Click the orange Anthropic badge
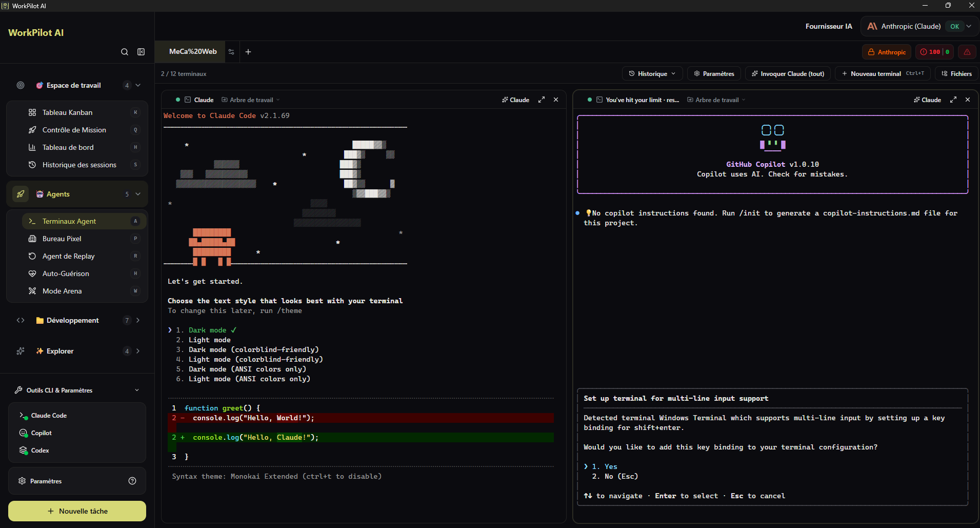Image resolution: width=980 pixels, height=528 pixels. 887,52
